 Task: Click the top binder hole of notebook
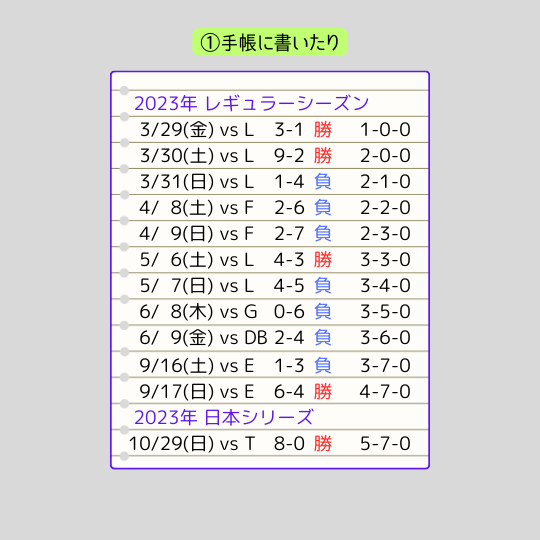124,91
